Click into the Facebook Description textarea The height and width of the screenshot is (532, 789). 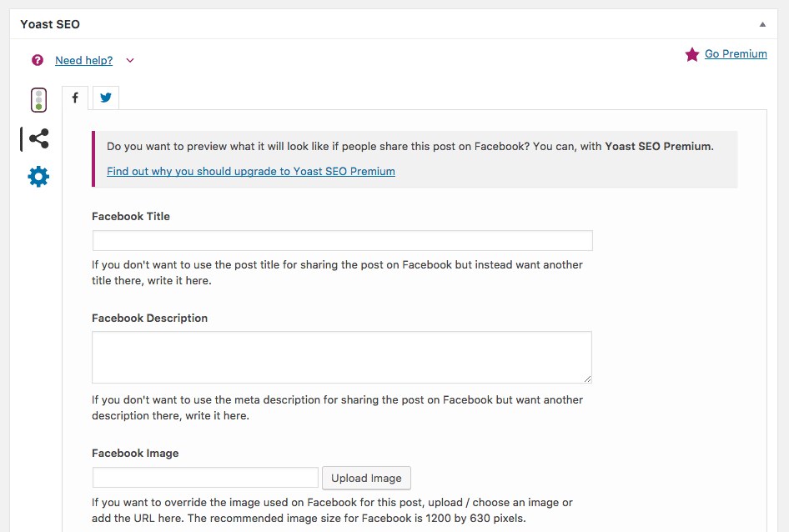(x=342, y=358)
